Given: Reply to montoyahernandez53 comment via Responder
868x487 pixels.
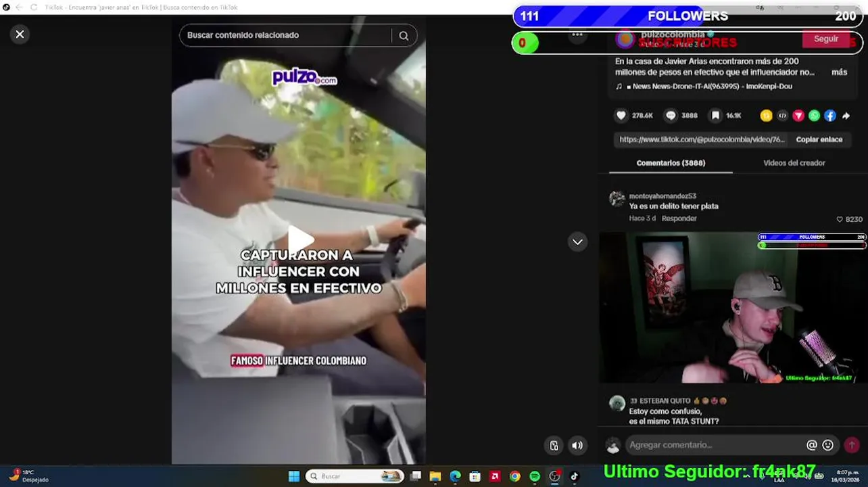Looking at the screenshot, I should pyautogui.click(x=679, y=218).
